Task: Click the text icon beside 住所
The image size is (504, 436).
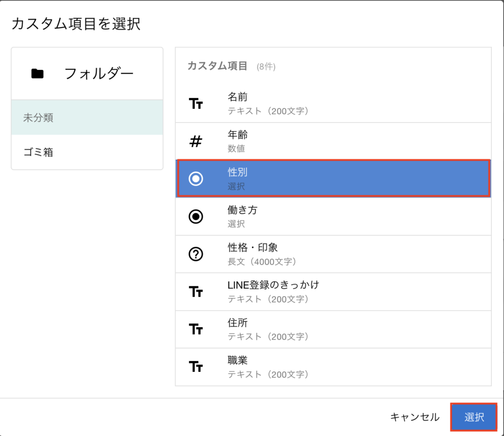Action: coord(196,329)
